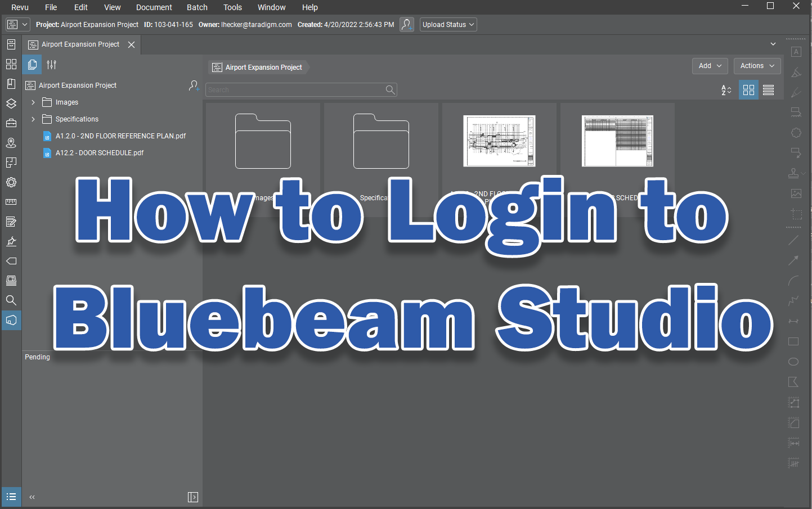Open the Thumbnails panel in the sidebar
Image resolution: width=812 pixels, height=509 pixels.
(11, 64)
